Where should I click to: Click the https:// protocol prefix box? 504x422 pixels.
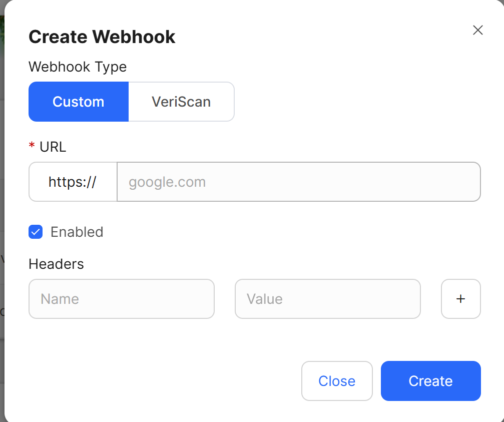tap(73, 182)
